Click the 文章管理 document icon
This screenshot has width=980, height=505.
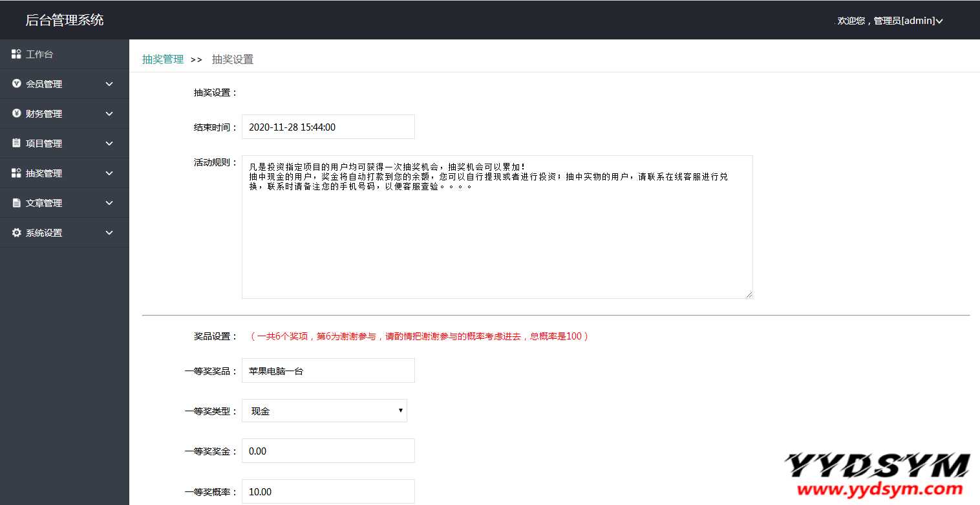17,203
